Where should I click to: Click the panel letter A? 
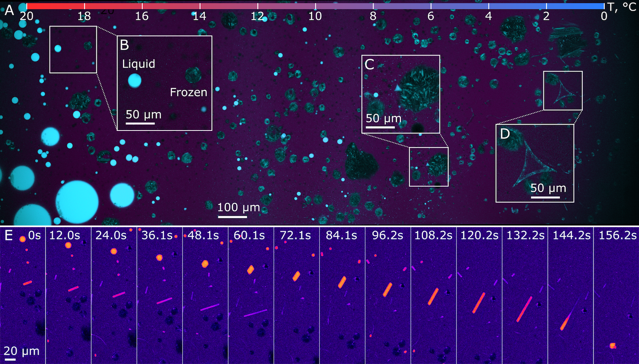(9, 11)
